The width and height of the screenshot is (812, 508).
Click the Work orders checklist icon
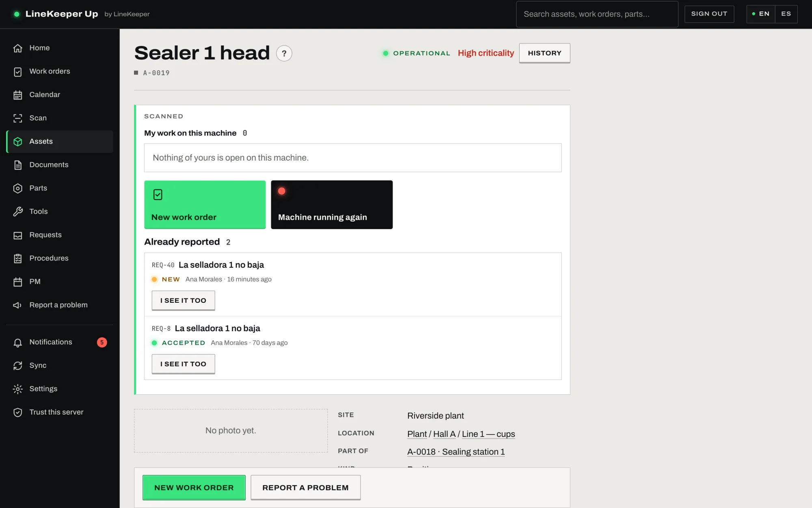coord(17,72)
